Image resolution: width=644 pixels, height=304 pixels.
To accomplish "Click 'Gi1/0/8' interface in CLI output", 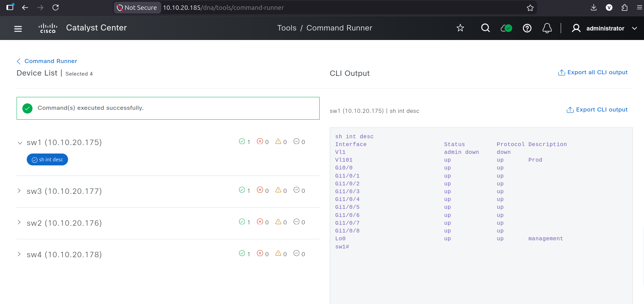I will [347, 231].
